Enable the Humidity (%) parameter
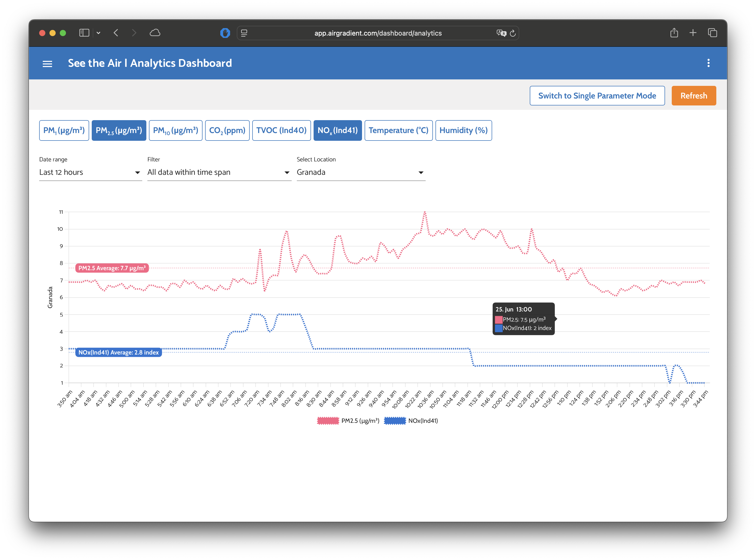This screenshot has width=756, height=560. point(463,130)
